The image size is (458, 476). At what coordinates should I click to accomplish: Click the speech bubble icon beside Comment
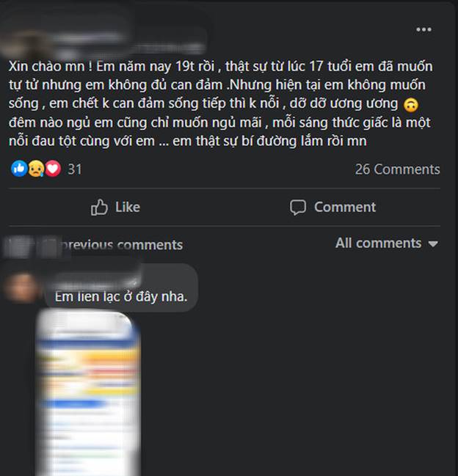298,208
